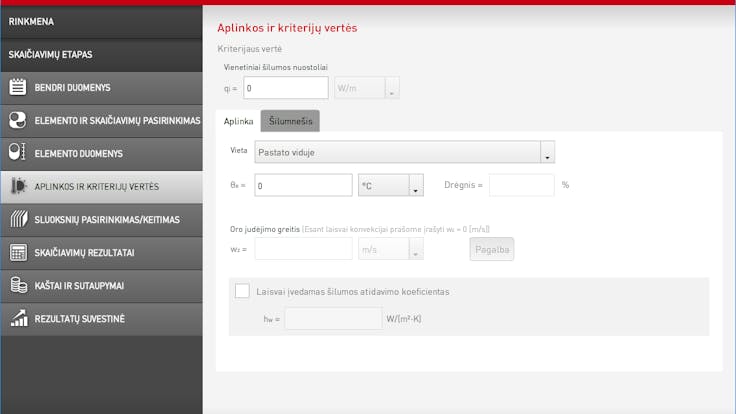Open the °C temperature unit dropdown
The width and height of the screenshot is (736, 414).
pyautogui.click(x=416, y=186)
